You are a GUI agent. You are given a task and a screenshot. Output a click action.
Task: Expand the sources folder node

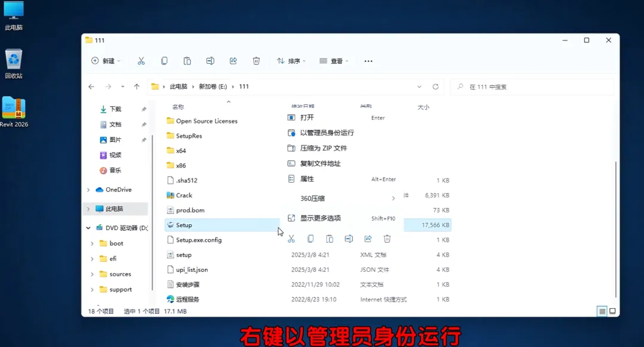[92, 274]
